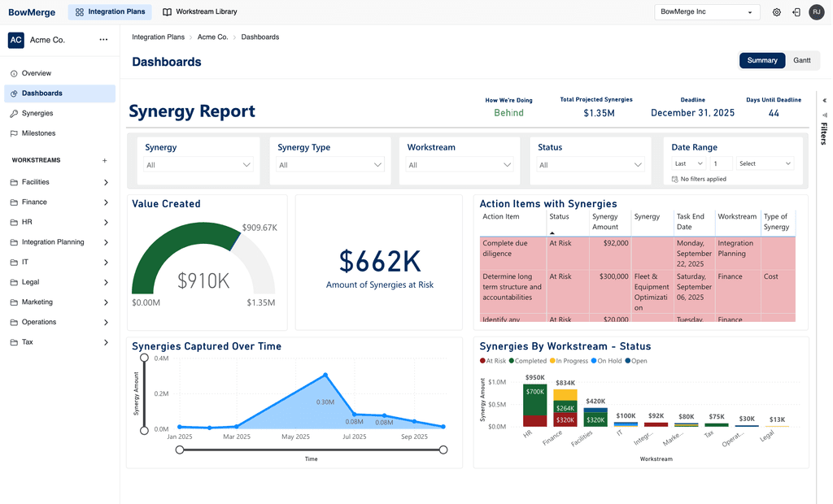
Task: Open the settings gear icon
Action: [x=777, y=12]
